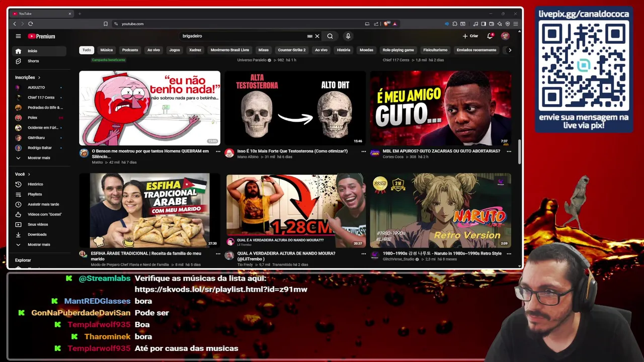Open more options for Nando Moura video

pyautogui.click(x=363, y=253)
